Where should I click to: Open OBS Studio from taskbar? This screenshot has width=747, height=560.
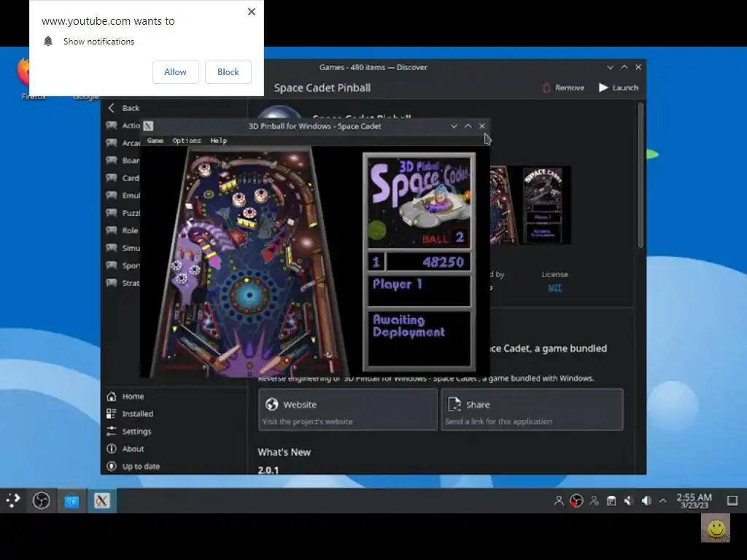pos(42,500)
